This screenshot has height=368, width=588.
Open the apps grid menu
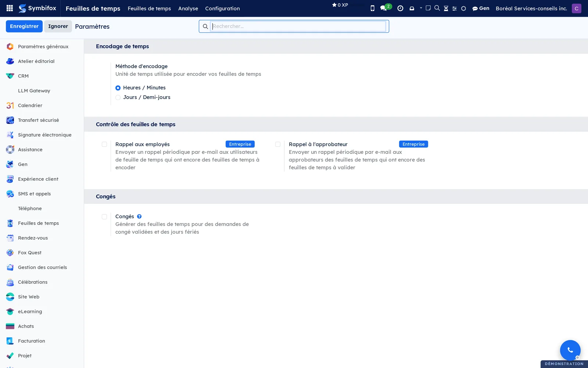click(10, 8)
